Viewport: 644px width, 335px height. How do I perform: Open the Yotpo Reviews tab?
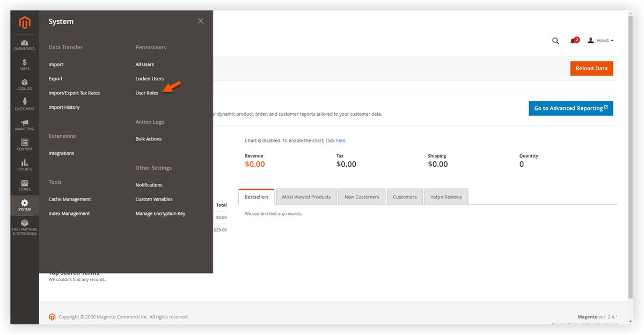click(x=446, y=196)
